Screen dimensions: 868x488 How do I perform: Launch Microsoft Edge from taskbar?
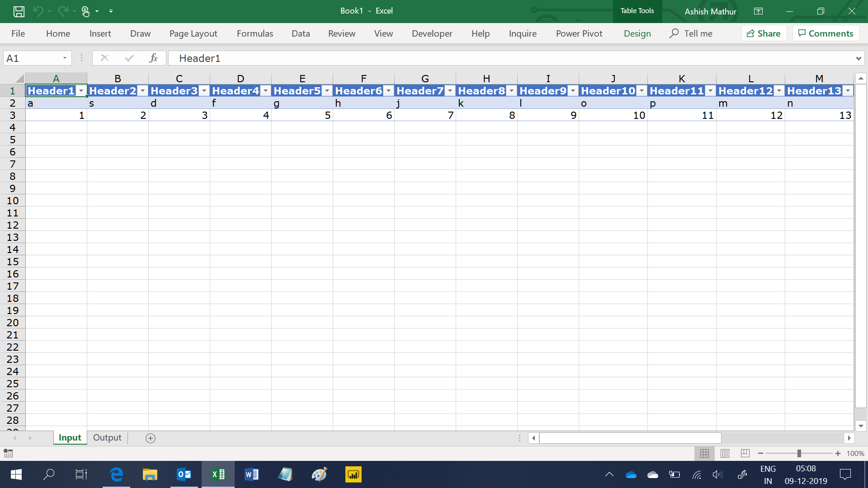pos(116,474)
